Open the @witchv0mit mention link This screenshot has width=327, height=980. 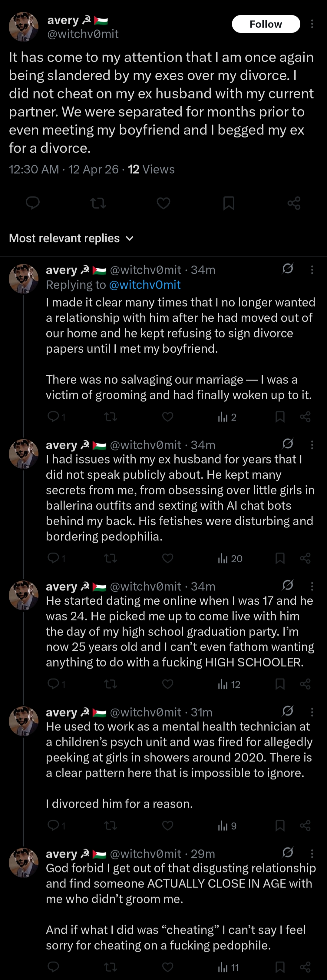pos(144,284)
